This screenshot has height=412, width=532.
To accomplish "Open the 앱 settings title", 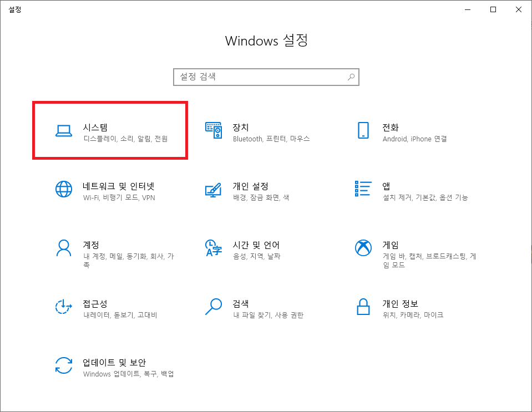I will (386, 186).
